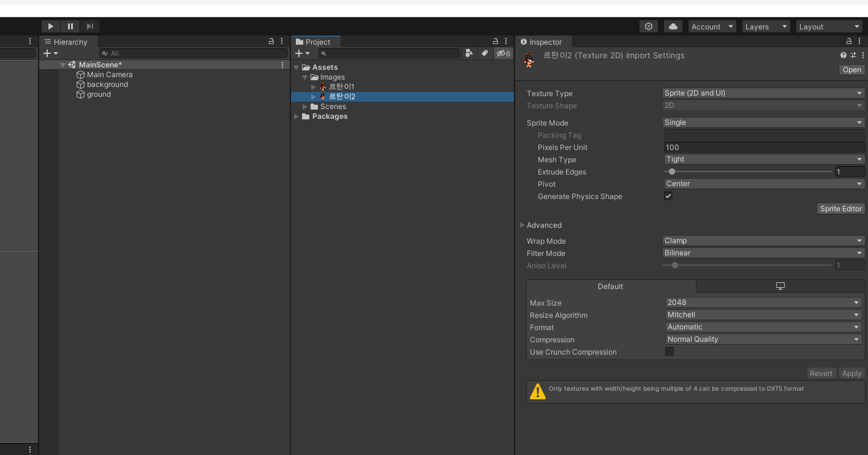Collapse the Assets folder arrow
868x455 pixels.
[296, 67]
